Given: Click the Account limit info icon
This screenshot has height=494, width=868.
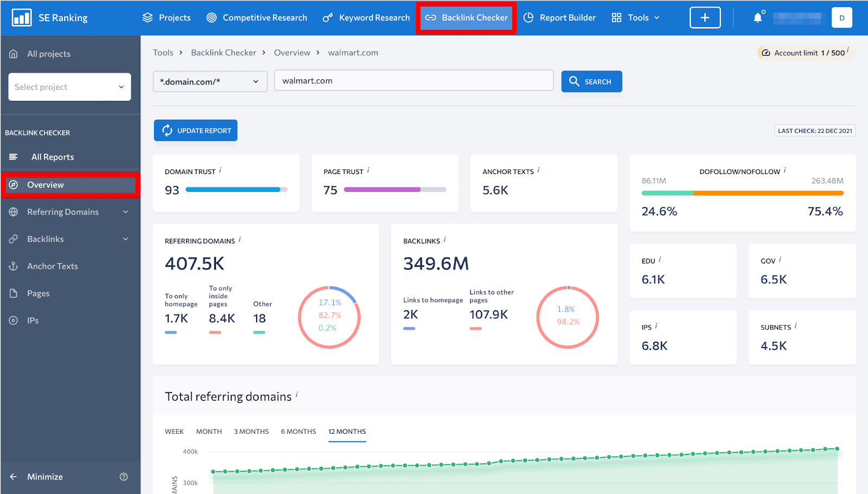Looking at the screenshot, I should (848, 50).
